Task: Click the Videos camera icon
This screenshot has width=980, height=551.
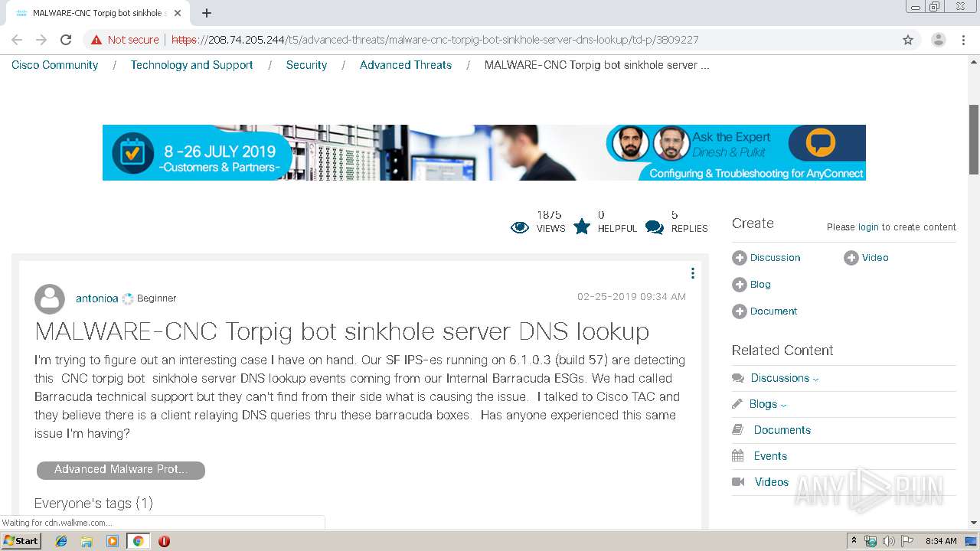Action: pyautogui.click(x=738, y=482)
